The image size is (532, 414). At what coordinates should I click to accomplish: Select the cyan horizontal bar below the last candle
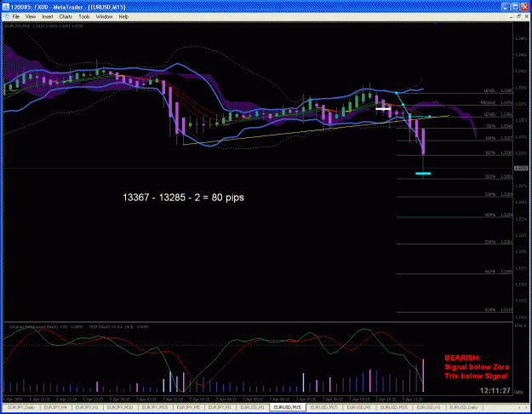423,174
